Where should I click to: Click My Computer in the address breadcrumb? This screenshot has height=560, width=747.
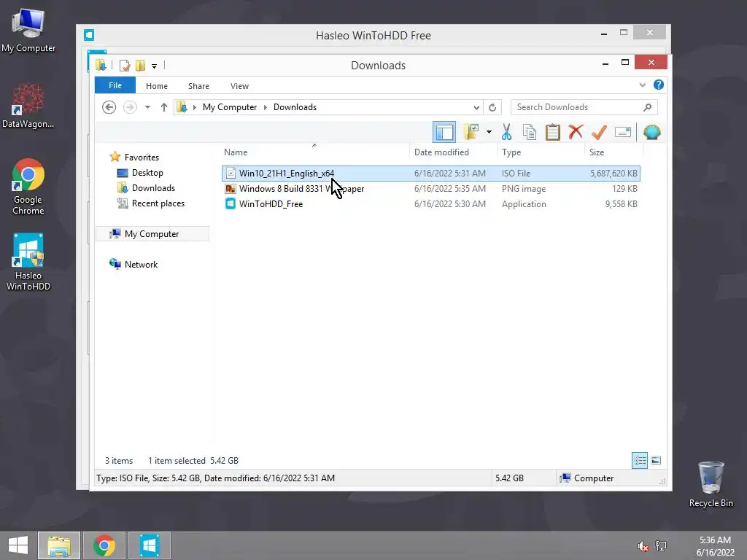(x=230, y=107)
